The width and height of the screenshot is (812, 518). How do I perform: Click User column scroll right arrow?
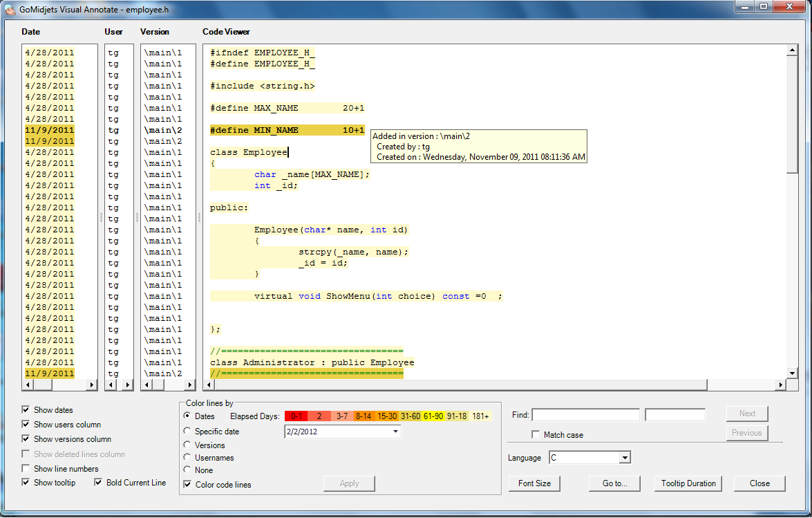click(127, 385)
